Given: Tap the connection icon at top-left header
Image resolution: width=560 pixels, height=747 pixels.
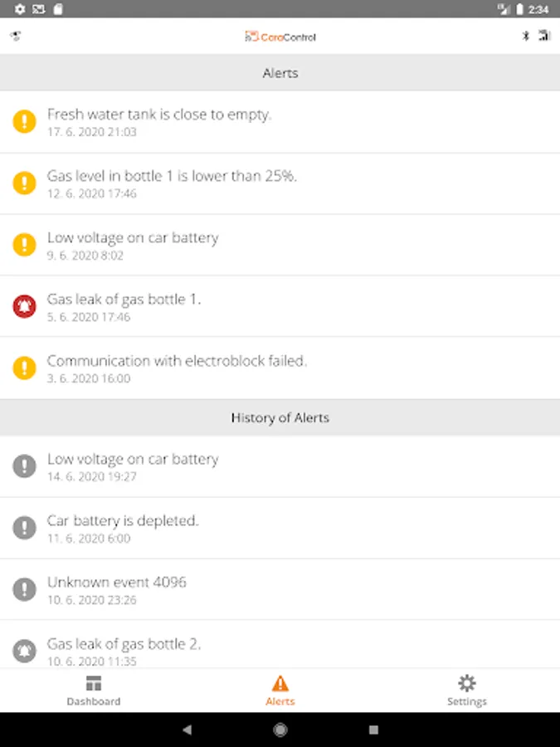Looking at the screenshot, I should pos(15,37).
